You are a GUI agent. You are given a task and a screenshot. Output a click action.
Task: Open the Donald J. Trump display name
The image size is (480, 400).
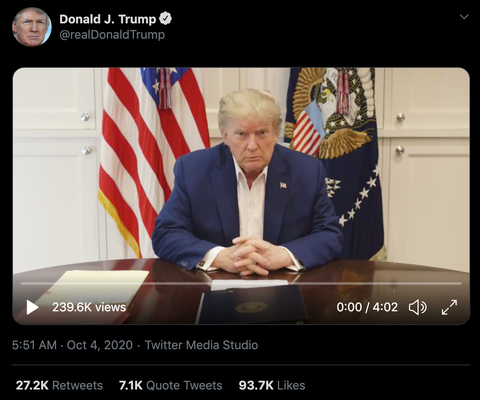coord(108,19)
